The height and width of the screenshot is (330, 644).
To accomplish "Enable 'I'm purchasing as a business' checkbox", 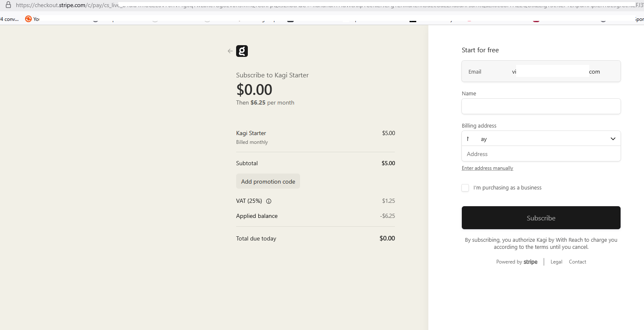I will [465, 188].
